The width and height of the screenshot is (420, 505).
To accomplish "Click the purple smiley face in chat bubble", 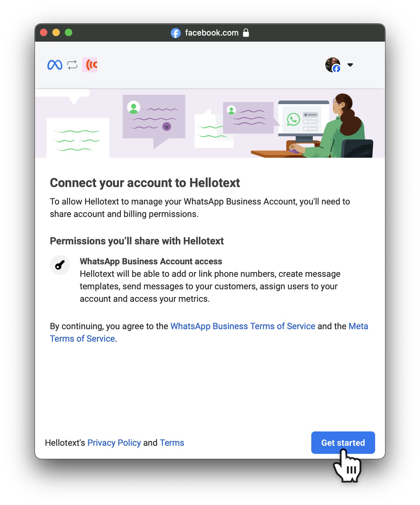I will [167, 127].
